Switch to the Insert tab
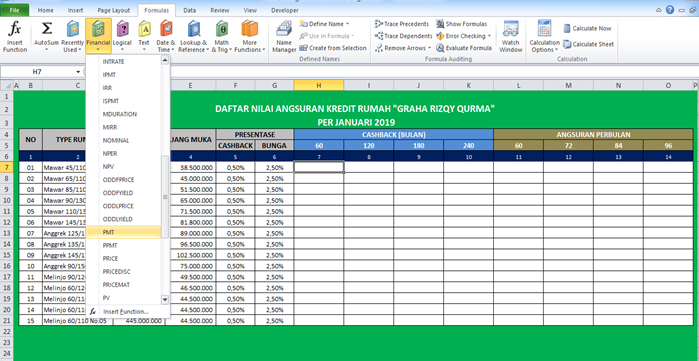The width and height of the screenshot is (699, 361). pos(75,10)
